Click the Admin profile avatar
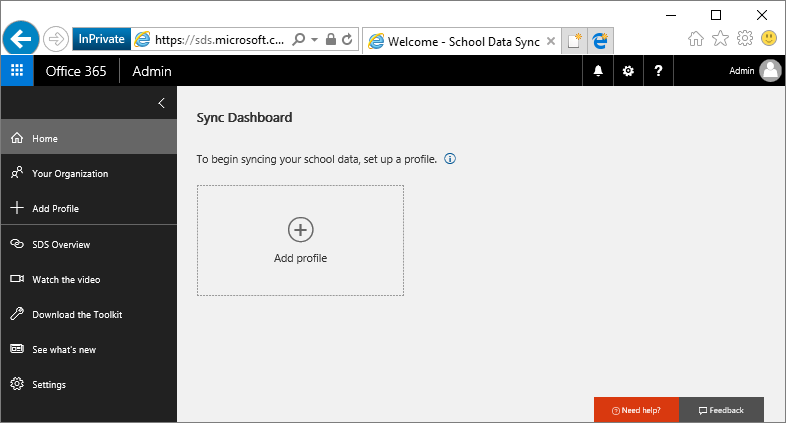 pyautogui.click(x=770, y=71)
